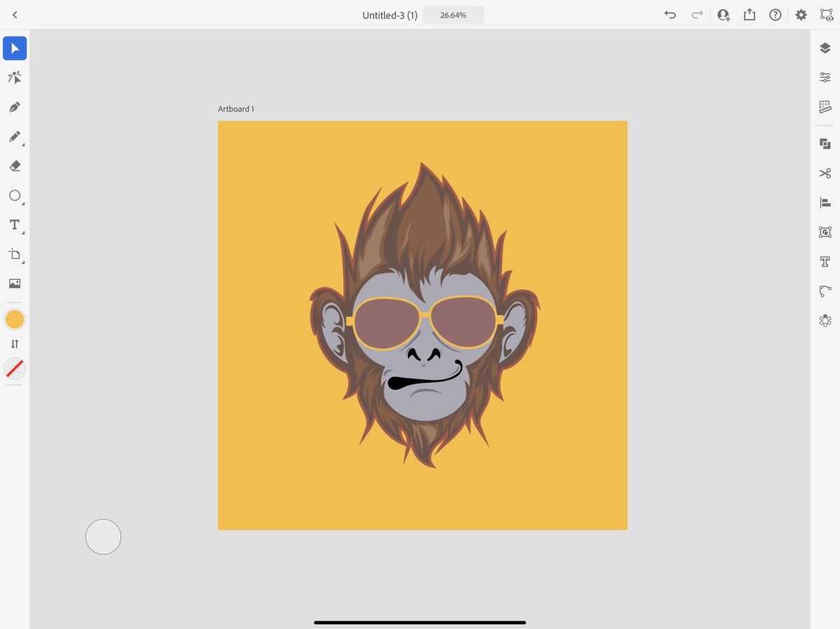Select the Pen tool
Screen dimensions: 840x629
[15, 107]
